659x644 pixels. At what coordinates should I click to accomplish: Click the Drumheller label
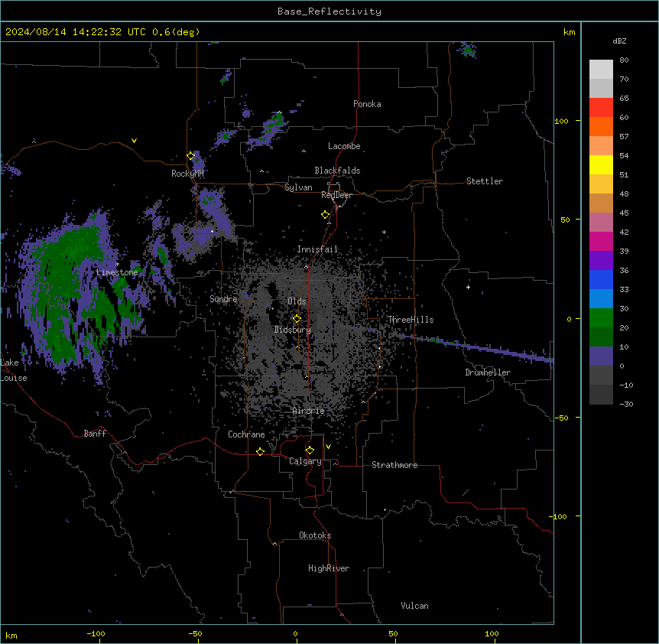[488, 372]
